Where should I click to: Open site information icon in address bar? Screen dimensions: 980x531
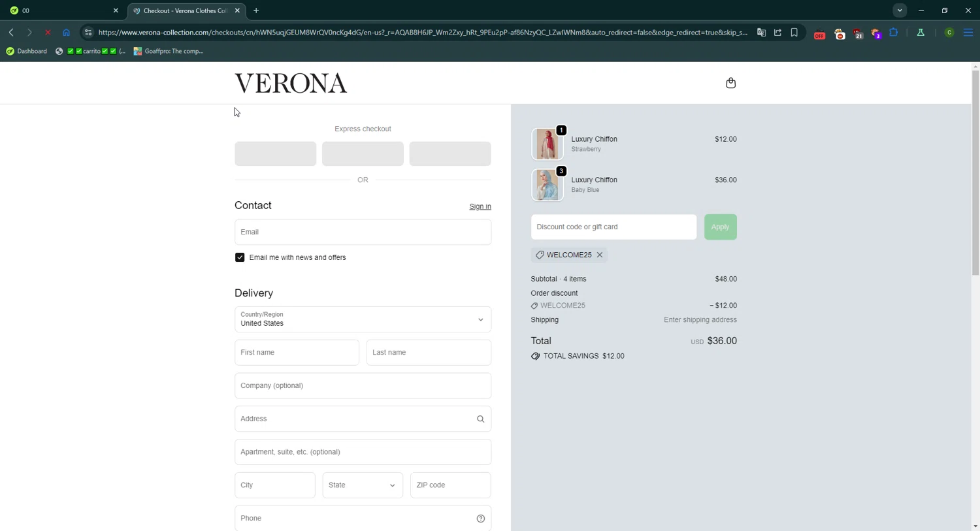(x=88, y=32)
